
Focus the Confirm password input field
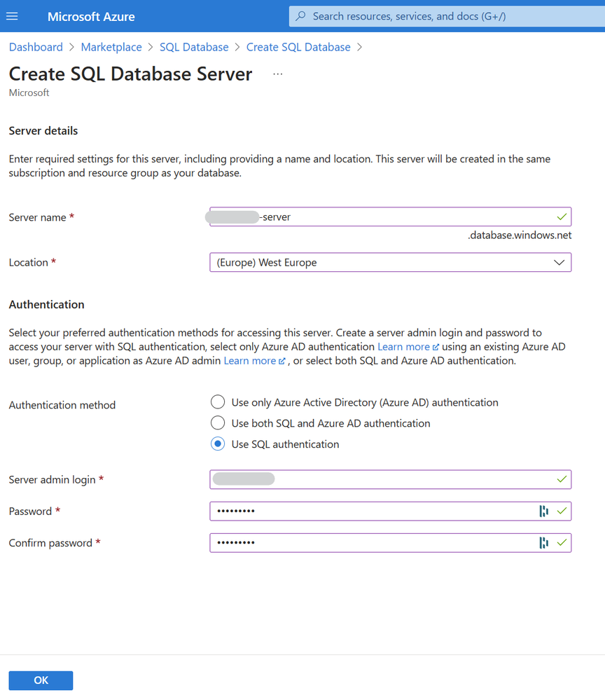click(391, 543)
